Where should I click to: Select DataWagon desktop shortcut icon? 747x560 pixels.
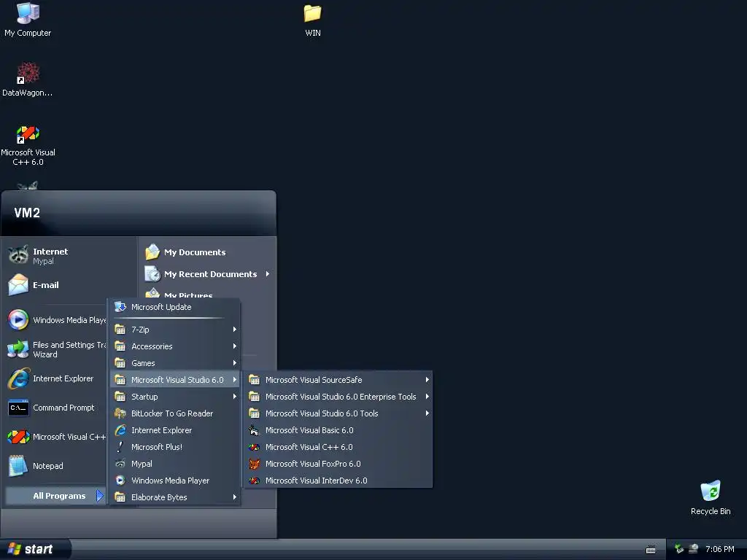[28, 73]
